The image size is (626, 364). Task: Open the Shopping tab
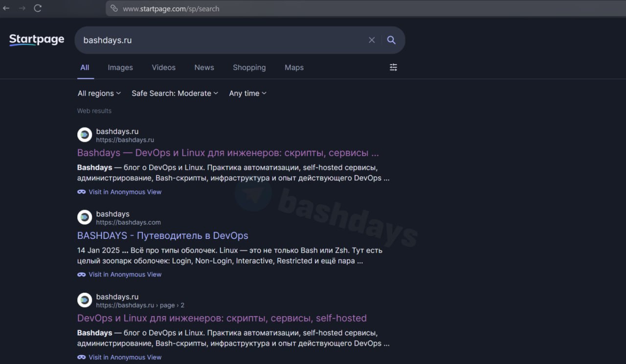coord(249,67)
